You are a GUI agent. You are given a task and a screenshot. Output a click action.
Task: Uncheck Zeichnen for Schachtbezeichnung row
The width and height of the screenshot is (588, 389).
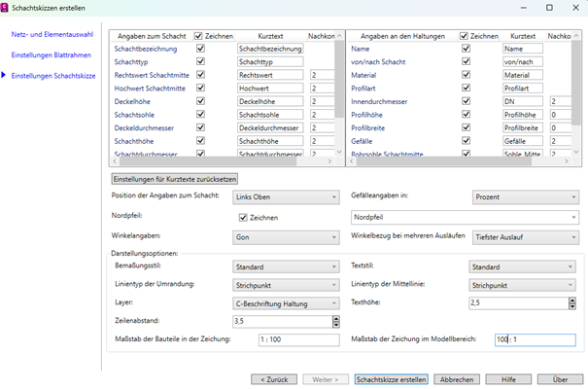point(201,47)
